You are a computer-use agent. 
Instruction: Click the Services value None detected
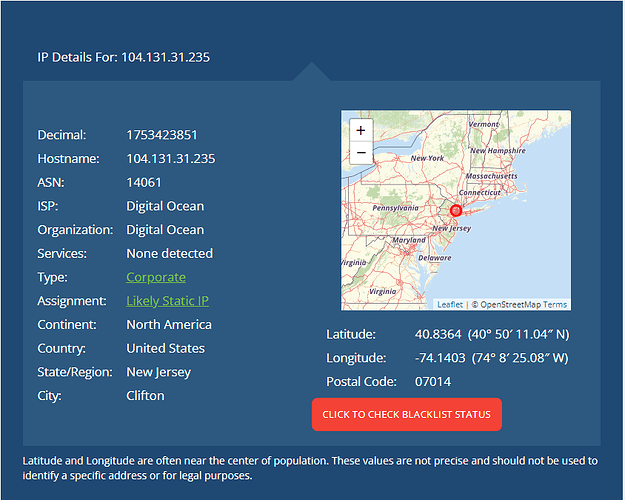(169, 253)
